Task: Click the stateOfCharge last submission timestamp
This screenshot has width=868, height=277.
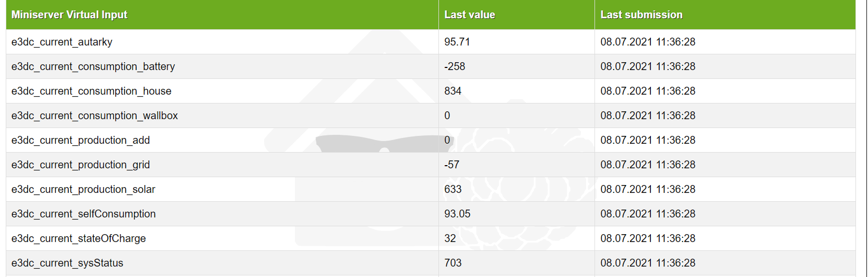Action: point(647,238)
